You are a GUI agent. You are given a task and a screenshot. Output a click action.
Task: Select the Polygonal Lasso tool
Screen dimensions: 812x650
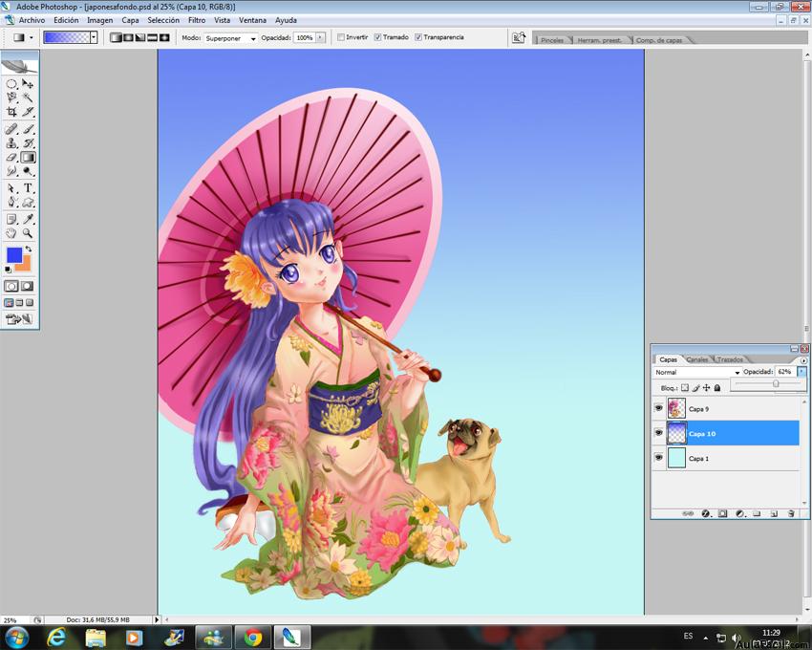click(11, 97)
